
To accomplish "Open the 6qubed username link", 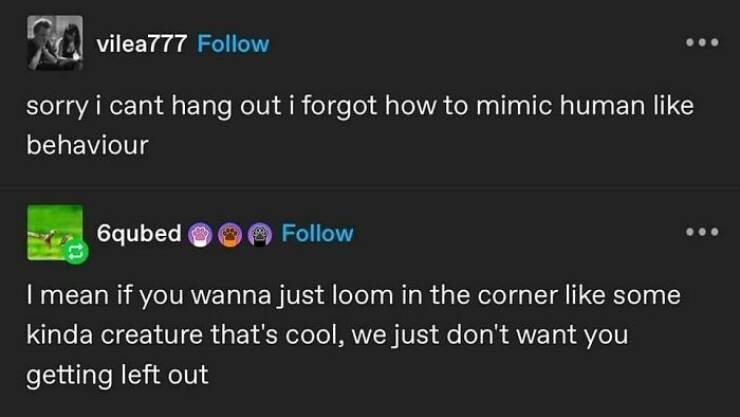I will pyautogui.click(x=139, y=234).
